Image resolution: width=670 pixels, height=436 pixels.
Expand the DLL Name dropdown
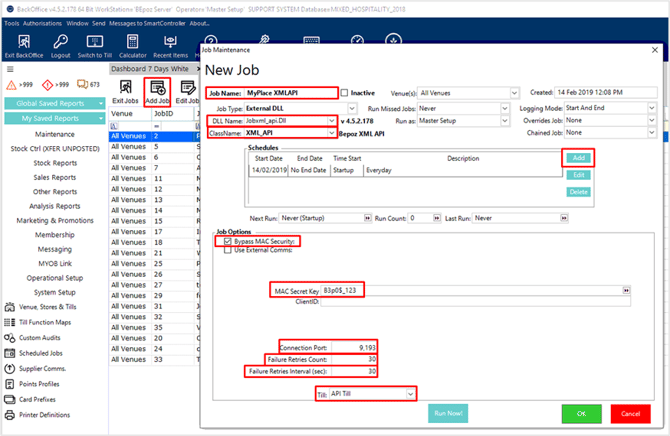[331, 120]
